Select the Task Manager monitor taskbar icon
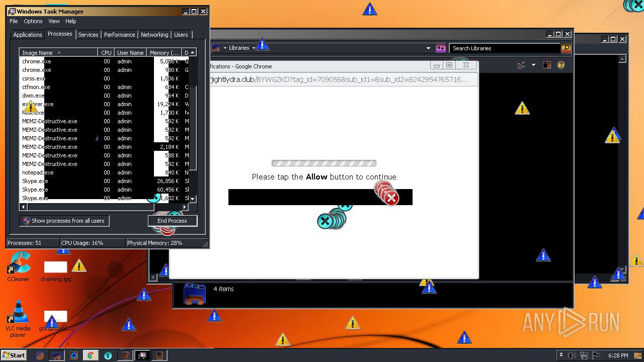The image size is (644, 362). (x=142, y=355)
